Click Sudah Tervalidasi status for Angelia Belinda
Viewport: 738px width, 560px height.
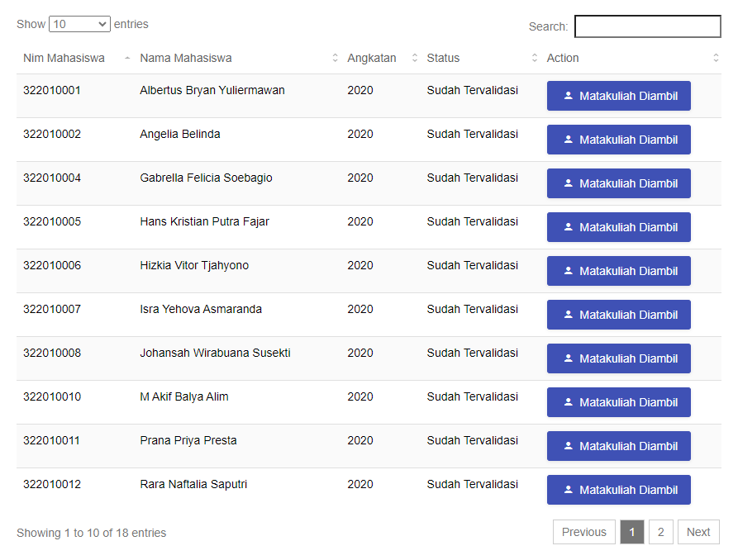click(473, 134)
